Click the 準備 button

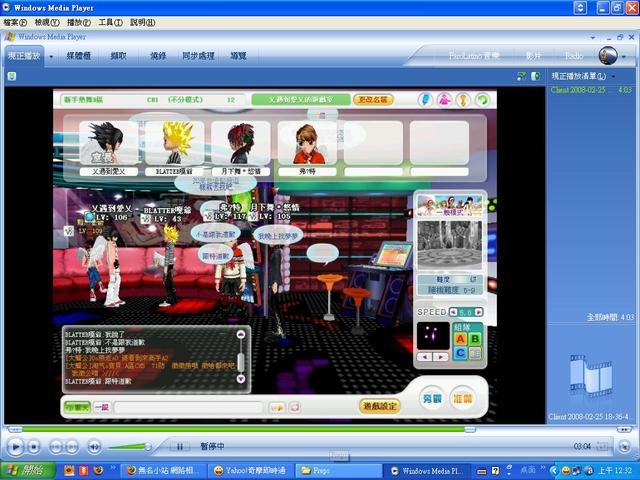[462, 398]
